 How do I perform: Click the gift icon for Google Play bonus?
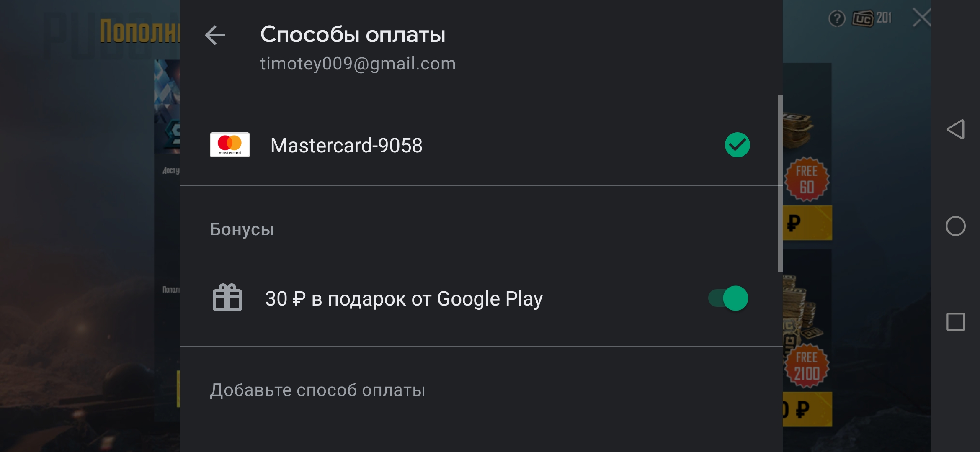pos(227,298)
